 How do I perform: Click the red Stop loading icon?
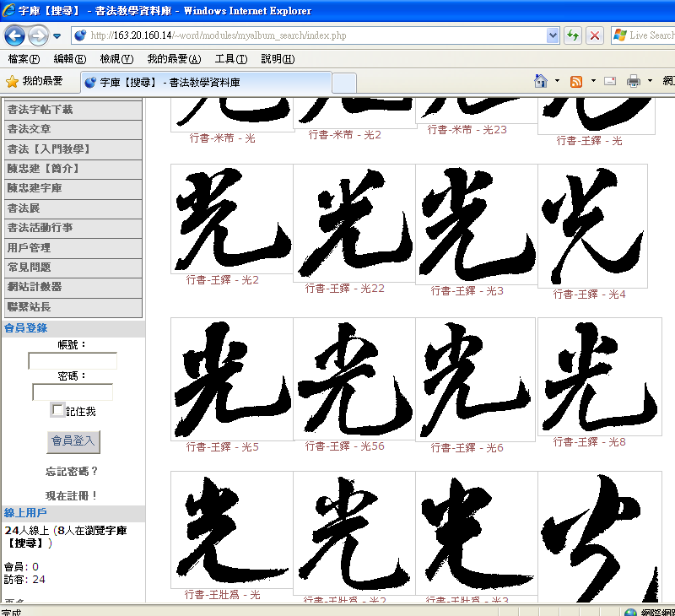tap(595, 35)
